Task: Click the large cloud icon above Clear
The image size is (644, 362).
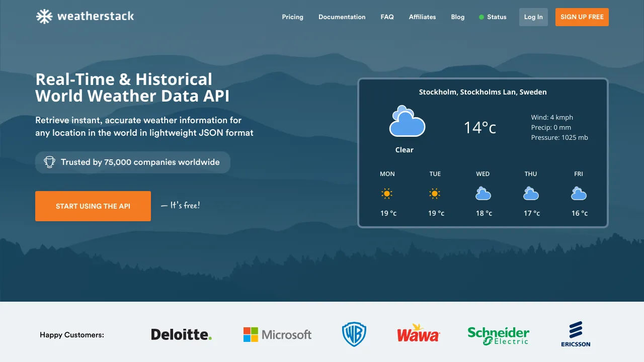Action: (407, 121)
